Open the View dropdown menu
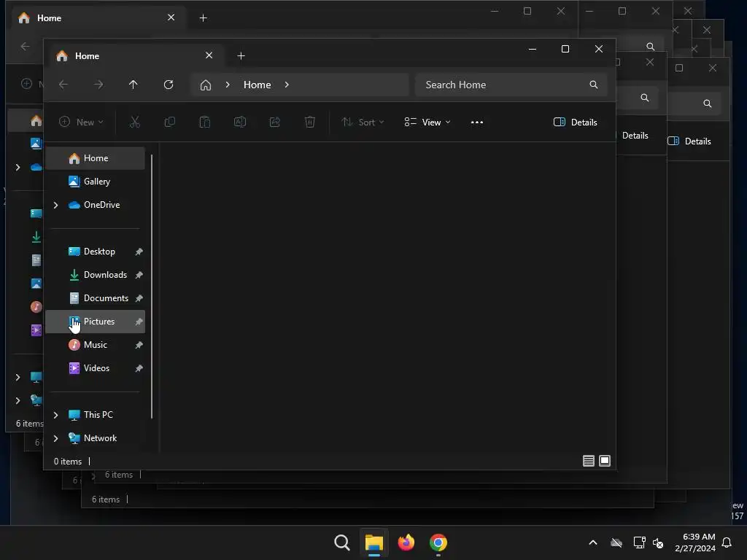 pos(427,122)
